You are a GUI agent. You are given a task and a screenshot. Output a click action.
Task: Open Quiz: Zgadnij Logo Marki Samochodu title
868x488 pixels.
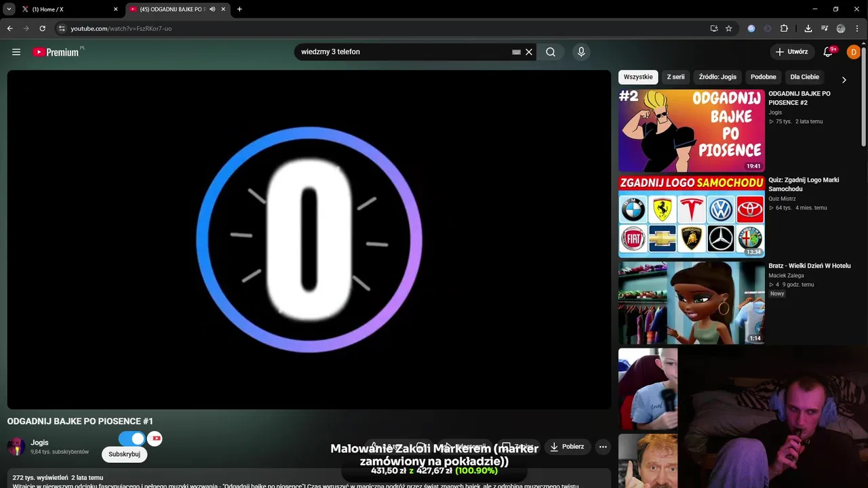(804, 184)
